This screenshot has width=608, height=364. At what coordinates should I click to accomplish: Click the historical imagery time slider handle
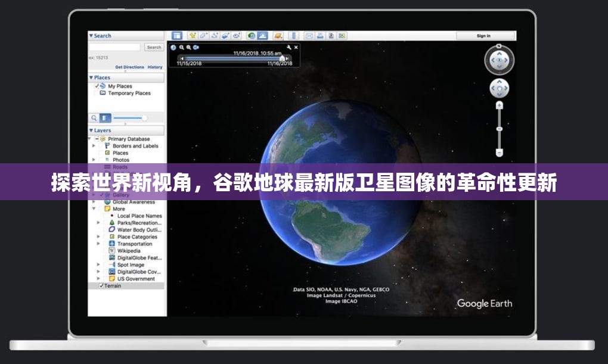282,58
